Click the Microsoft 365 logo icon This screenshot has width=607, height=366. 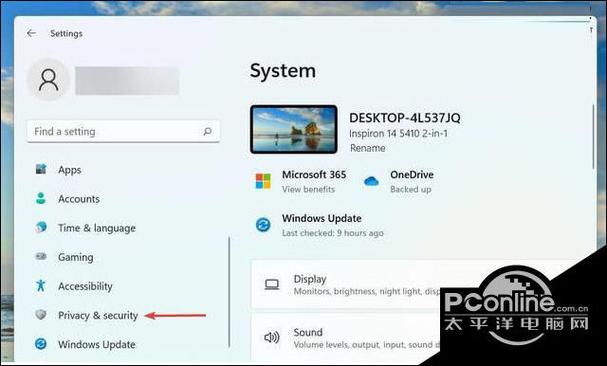tap(263, 181)
